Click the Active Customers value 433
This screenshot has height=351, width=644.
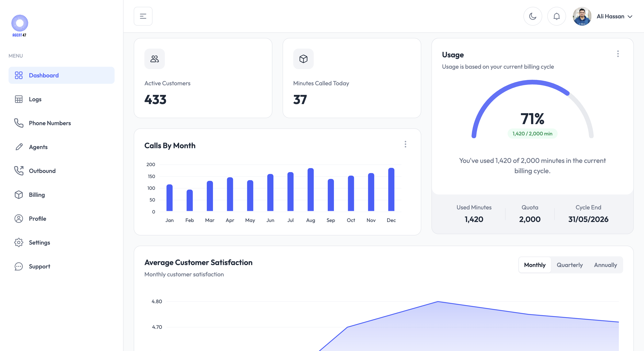click(x=155, y=100)
